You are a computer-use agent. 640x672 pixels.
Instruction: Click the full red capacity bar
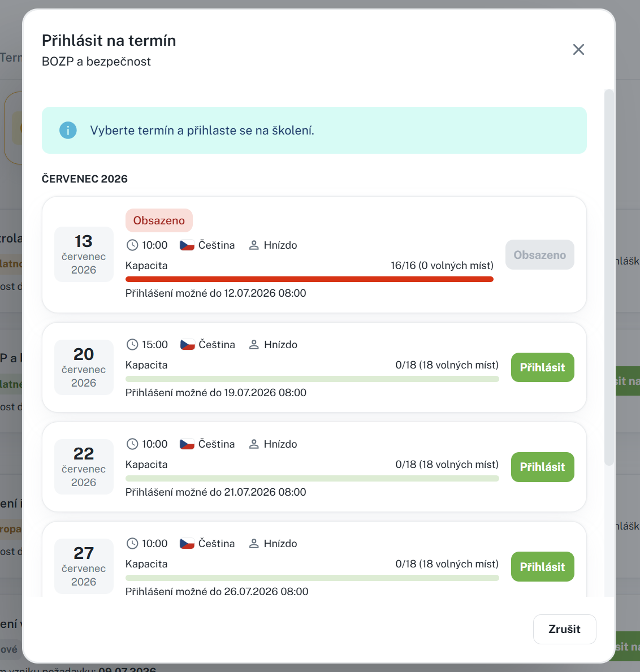(309, 279)
